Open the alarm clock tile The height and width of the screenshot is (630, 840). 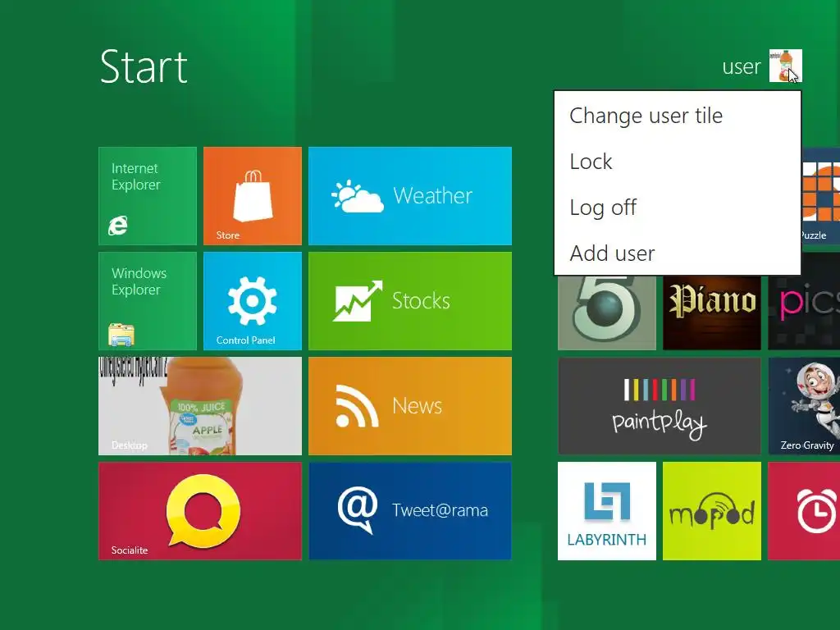(x=804, y=511)
